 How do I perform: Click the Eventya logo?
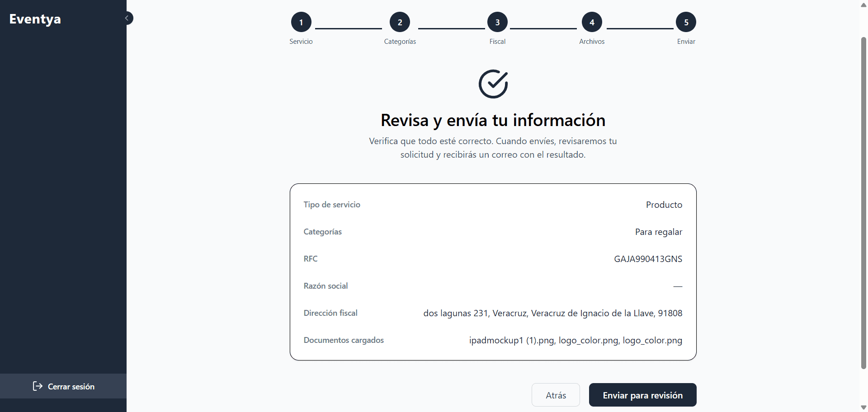[x=35, y=19]
